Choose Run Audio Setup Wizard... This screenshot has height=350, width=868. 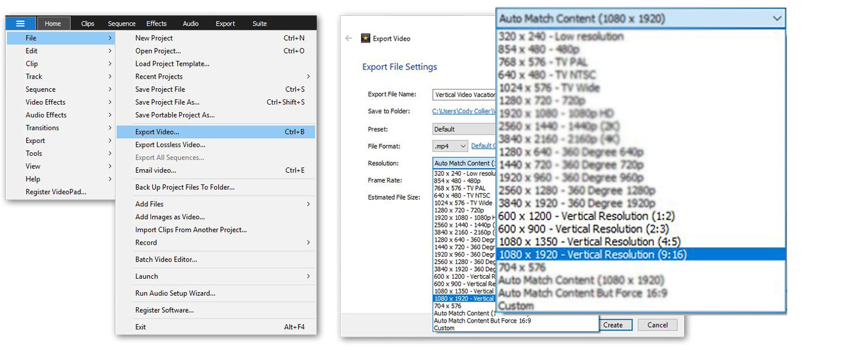coord(216,293)
